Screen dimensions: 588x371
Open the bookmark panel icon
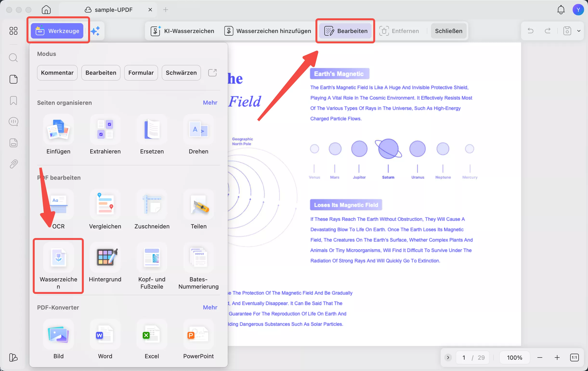[13, 100]
